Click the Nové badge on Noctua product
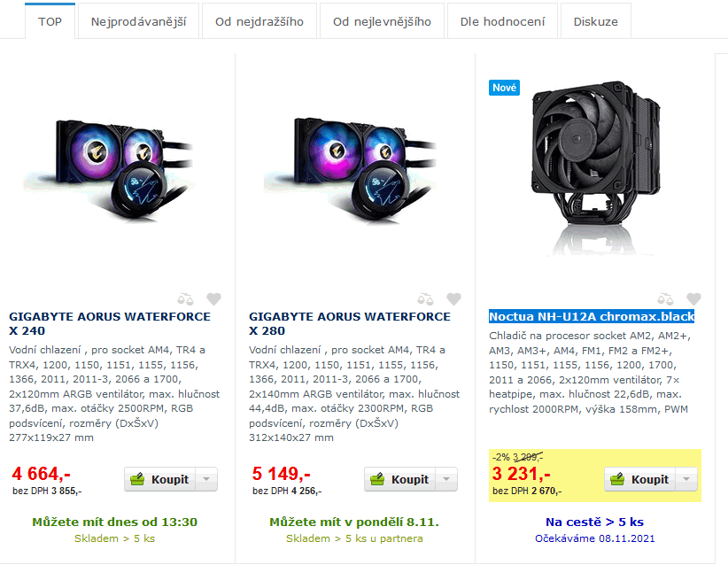 pos(504,88)
